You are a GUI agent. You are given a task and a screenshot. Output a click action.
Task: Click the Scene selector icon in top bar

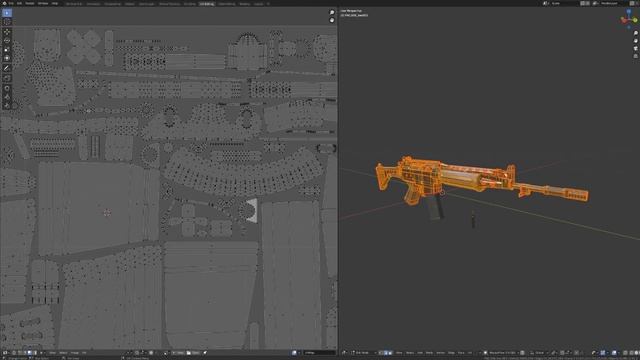pyautogui.click(x=545, y=3)
